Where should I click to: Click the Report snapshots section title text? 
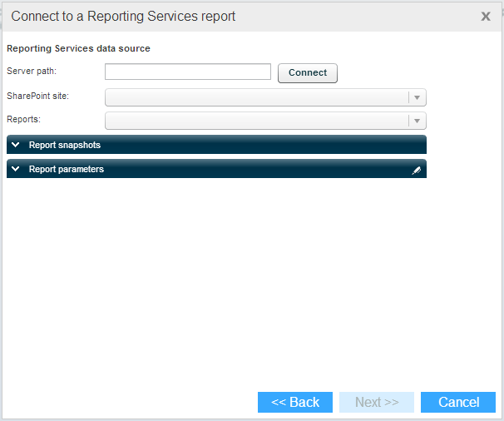click(x=65, y=145)
